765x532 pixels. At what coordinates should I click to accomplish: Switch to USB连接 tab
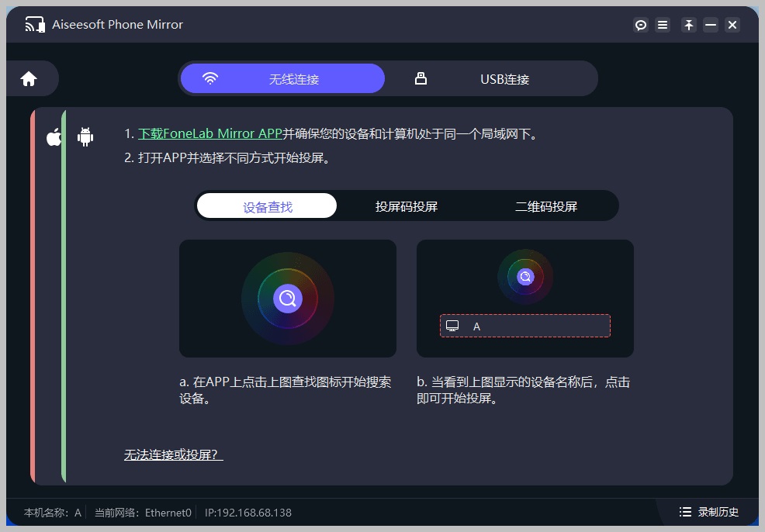492,78
